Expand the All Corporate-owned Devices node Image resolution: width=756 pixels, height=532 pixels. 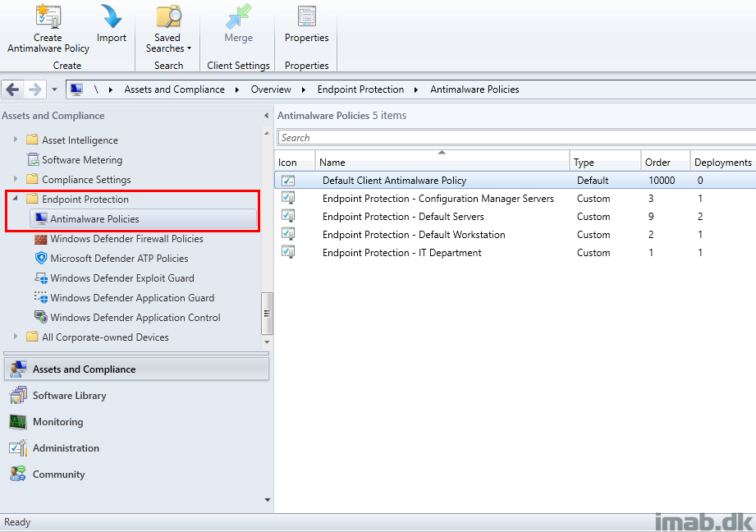point(16,336)
